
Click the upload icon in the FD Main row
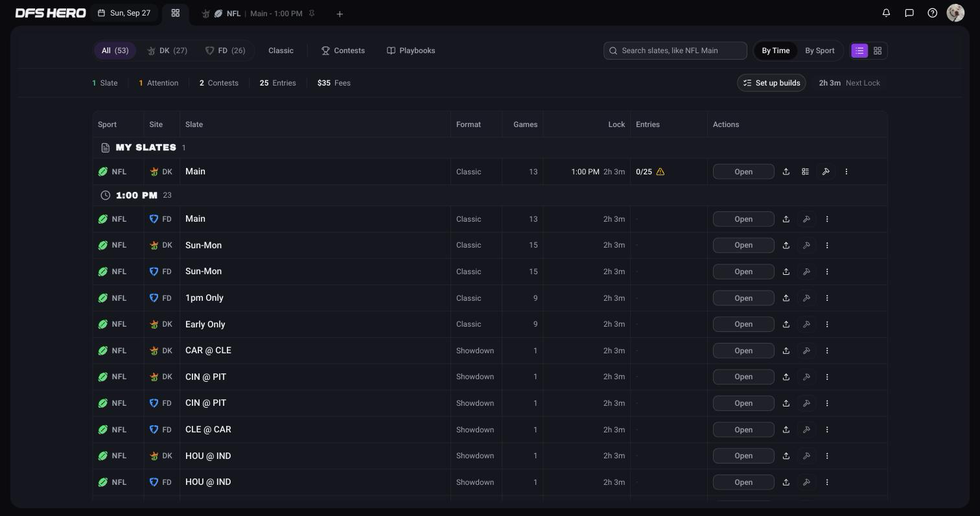(786, 219)
